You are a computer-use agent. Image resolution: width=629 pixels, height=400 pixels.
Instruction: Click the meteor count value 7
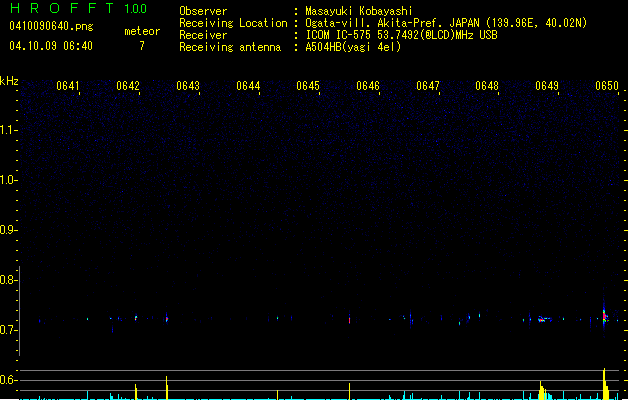(x=142, y=46)
